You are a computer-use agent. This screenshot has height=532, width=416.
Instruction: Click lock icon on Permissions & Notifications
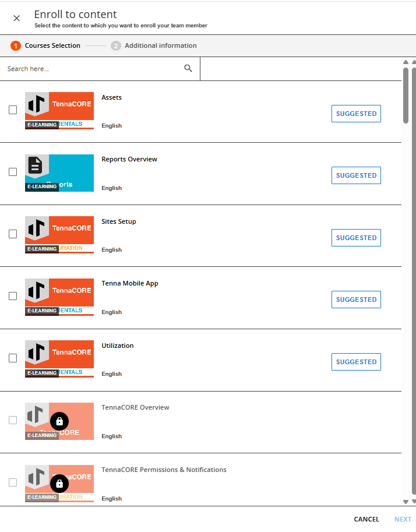tap(59, 484)
